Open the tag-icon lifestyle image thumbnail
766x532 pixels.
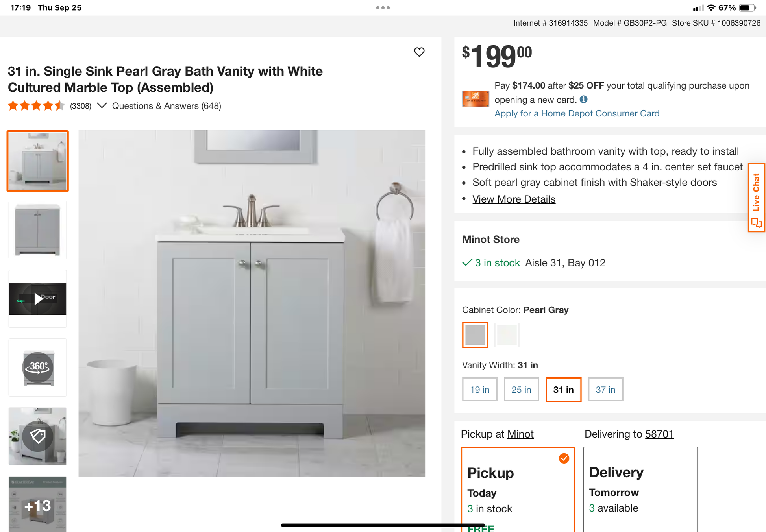click(38, 436)
